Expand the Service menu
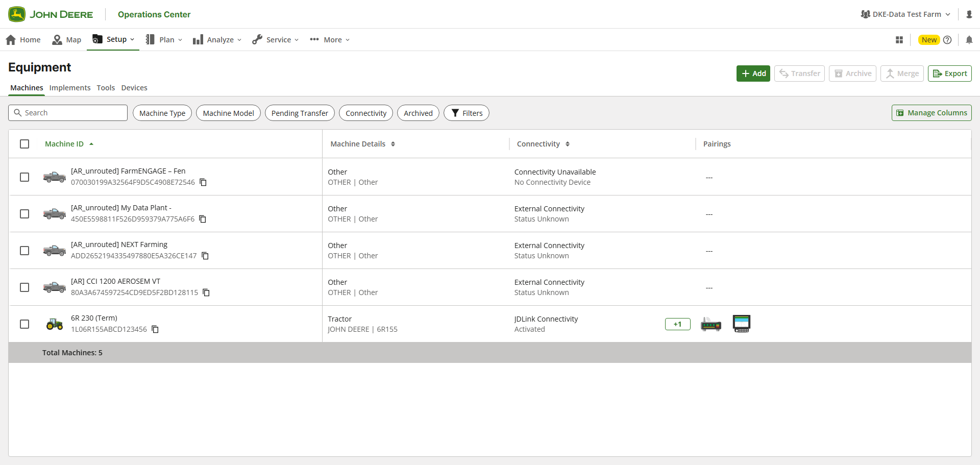Viewport: 980px width, 465px height. (x=276, y=40)
